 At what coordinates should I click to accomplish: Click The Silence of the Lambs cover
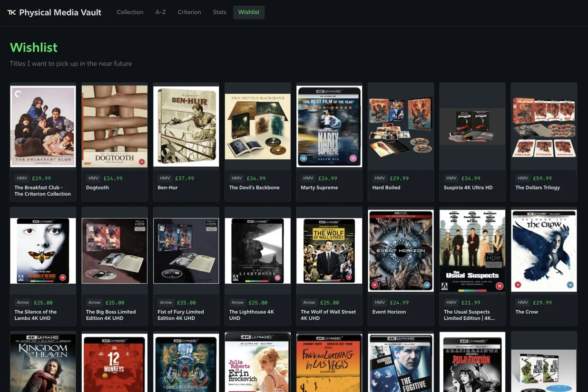tap(43, 251)
